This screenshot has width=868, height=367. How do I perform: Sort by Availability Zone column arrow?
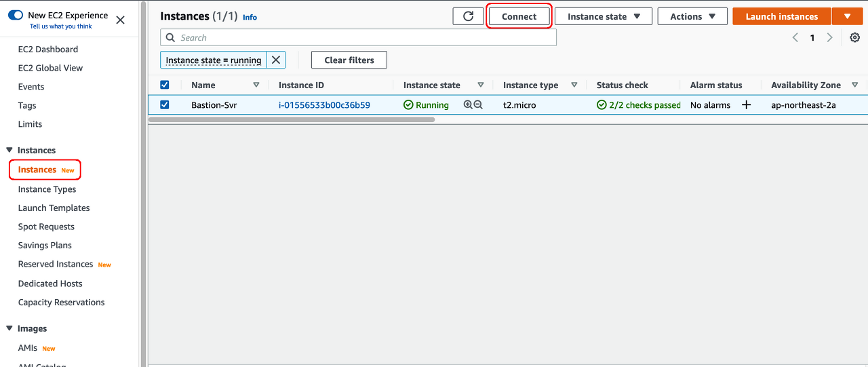854,85
